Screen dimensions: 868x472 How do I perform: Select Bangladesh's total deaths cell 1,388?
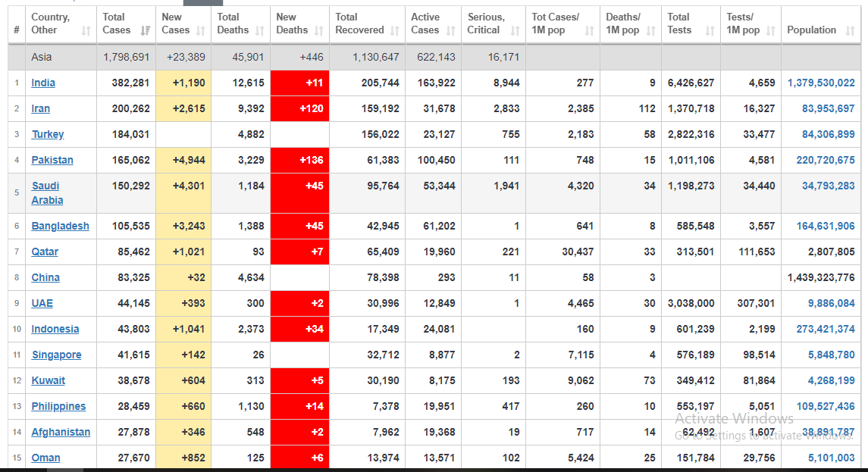(x=240, y=226)
